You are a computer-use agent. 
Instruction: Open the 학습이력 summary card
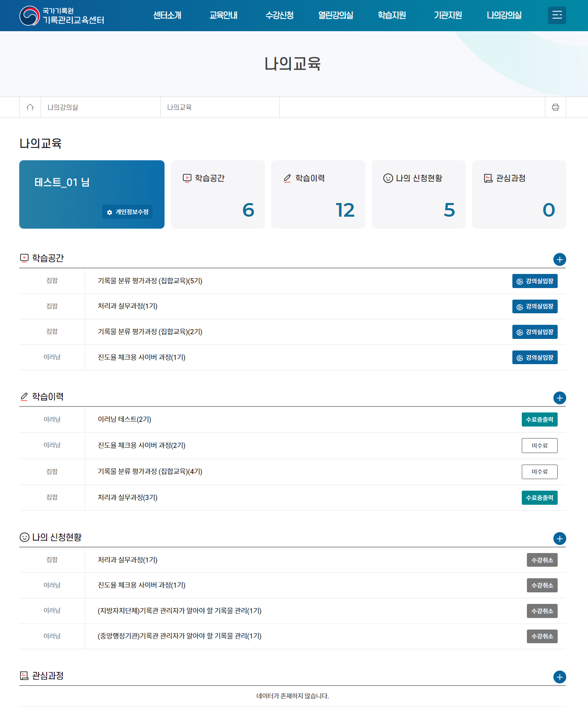[x=318, y=194]
